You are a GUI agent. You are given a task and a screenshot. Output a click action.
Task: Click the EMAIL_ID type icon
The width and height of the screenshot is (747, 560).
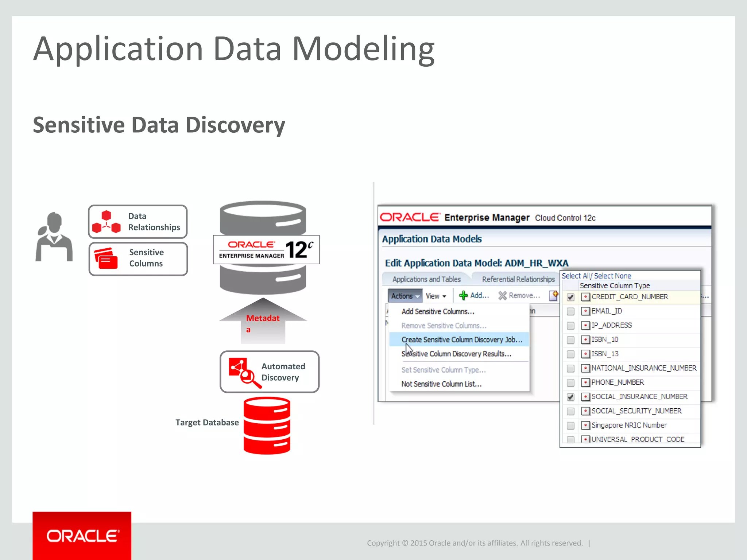coord(585,311)
